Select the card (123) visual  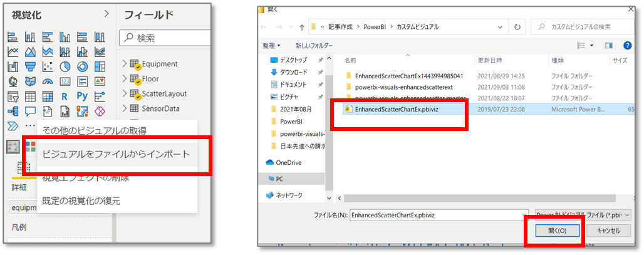[65, 81]
